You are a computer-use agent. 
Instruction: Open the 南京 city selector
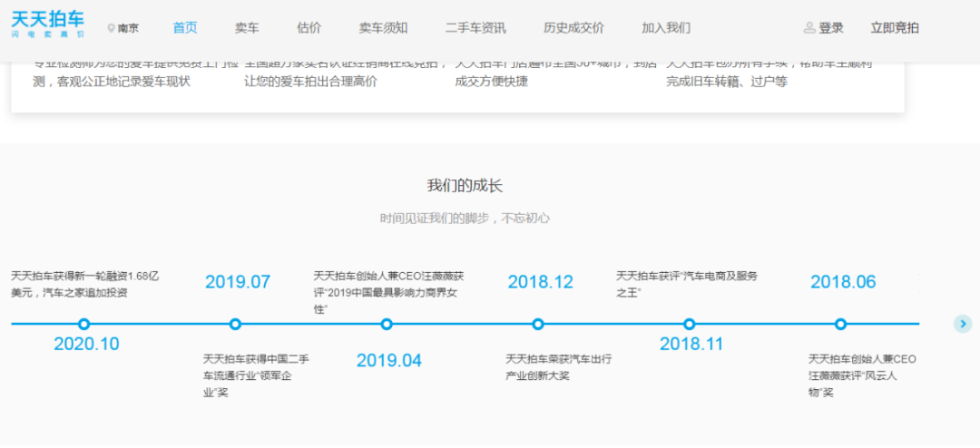[x=123, y=28]
